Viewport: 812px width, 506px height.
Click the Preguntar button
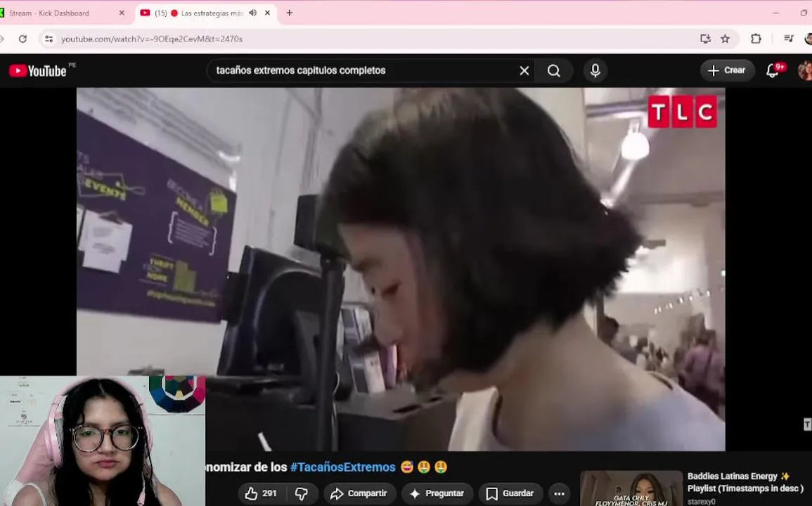point(437,493)
